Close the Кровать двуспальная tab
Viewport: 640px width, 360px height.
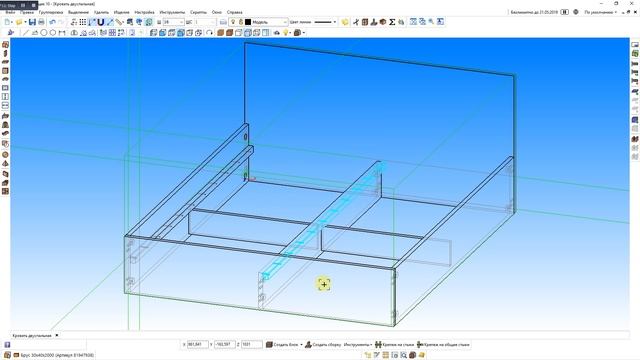pyautogui.click(x=57, y=336)
